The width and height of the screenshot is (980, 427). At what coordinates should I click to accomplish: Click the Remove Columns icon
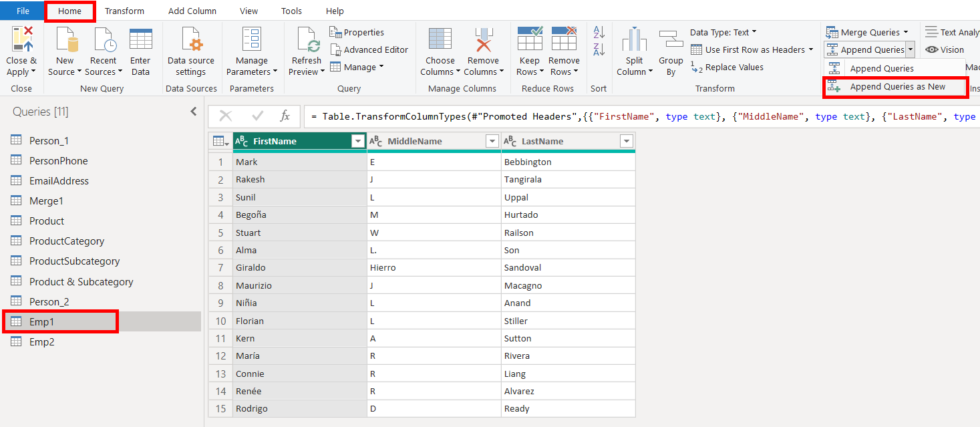pyautogui.click(x=484, y=39)
